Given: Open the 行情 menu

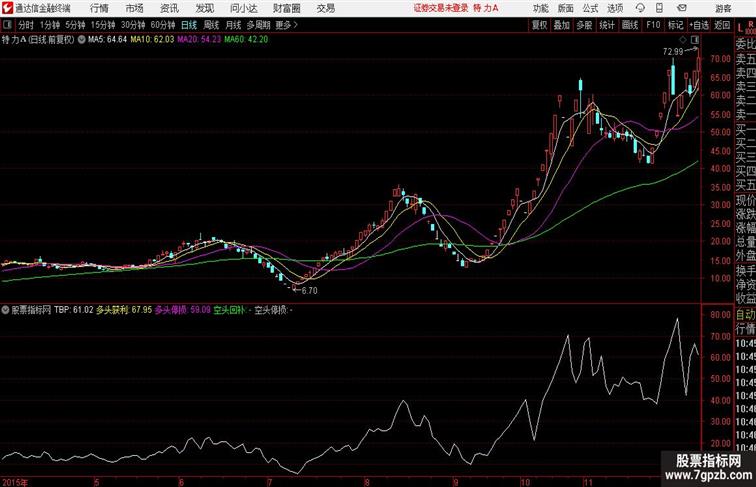Looking at the screenshot, I should coord(99,8).
